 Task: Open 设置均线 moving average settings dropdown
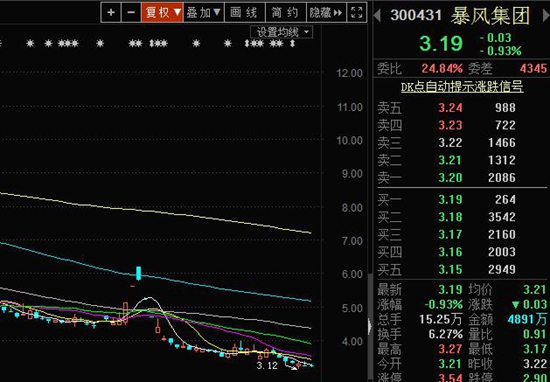pos(281,32)
